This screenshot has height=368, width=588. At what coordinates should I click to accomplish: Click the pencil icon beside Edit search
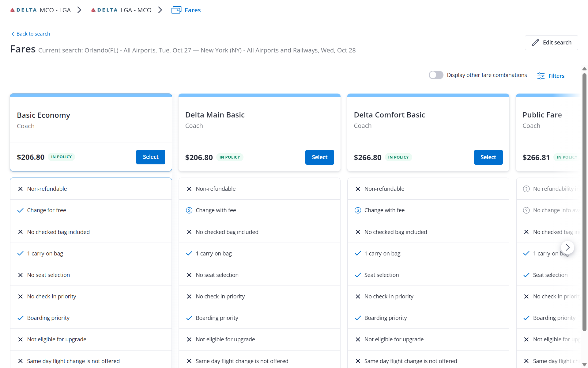point(535,43)
